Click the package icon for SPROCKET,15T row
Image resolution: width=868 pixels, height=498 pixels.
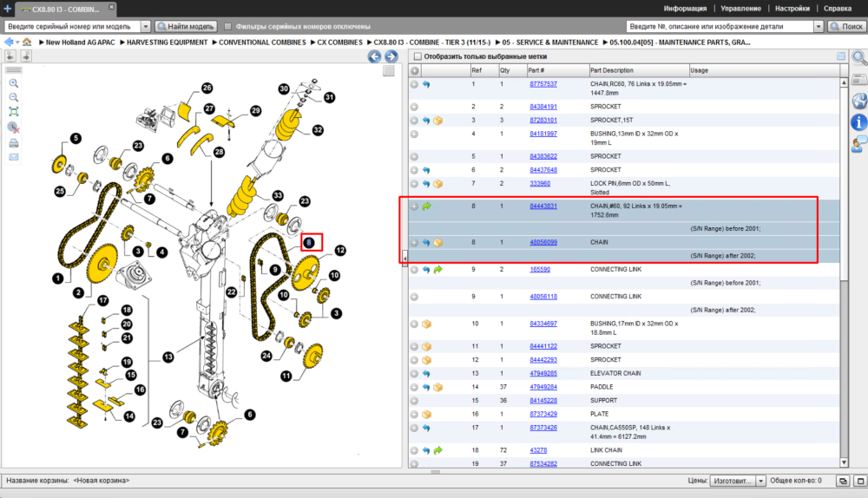[x=437, y=121]
